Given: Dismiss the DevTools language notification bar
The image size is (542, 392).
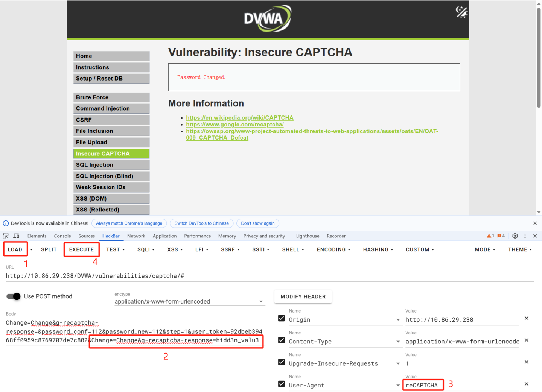Looking at the screenshot, I should [x=535, y=223].
